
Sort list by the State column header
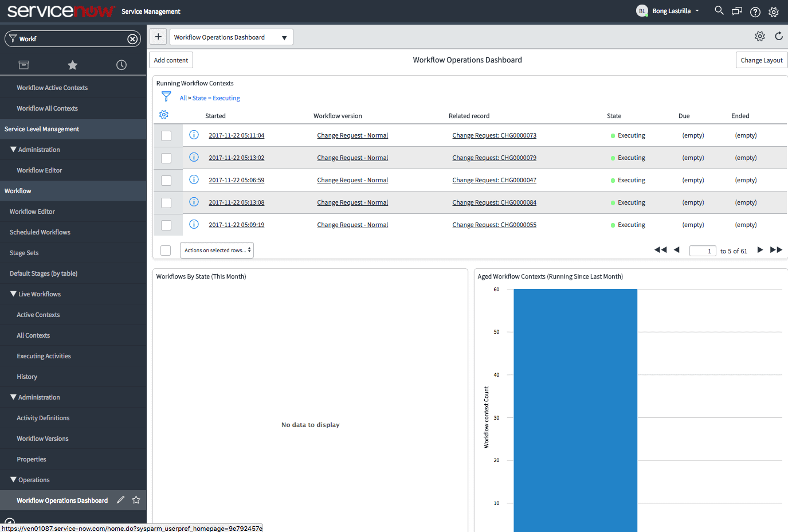tap(614, 116)
